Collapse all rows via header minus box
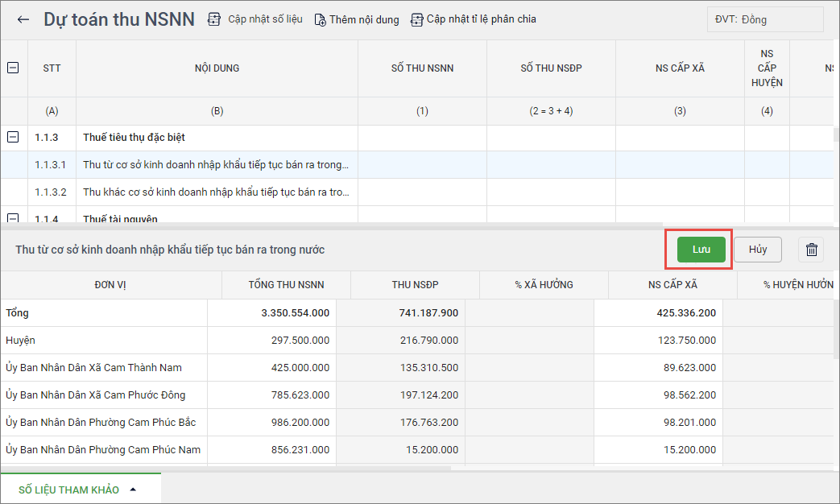Screen dimensions: 840x504 [13, 68]
